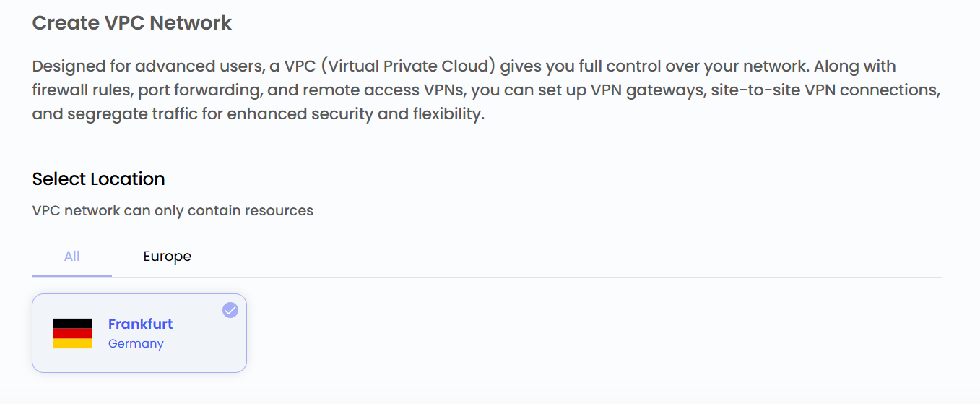Open the Europe region tab
980x404 pixels.
click(167, 256)
